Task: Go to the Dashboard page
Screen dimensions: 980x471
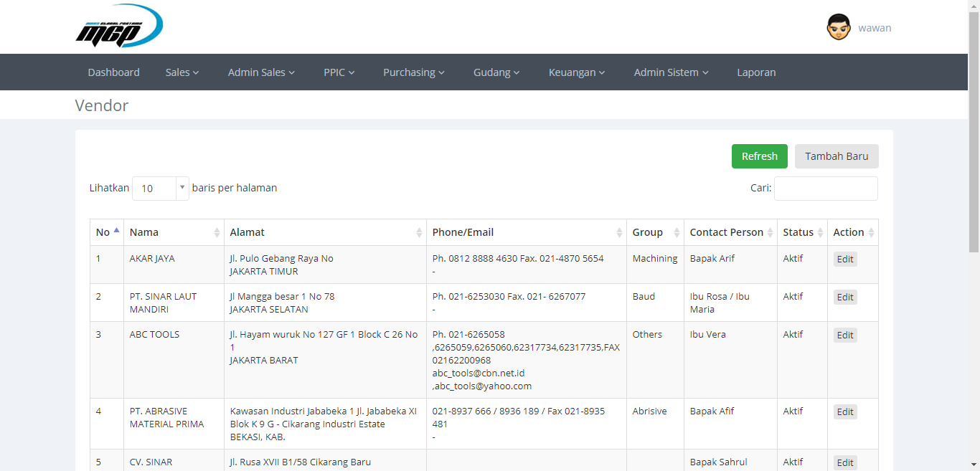Action: coord(114,72)
